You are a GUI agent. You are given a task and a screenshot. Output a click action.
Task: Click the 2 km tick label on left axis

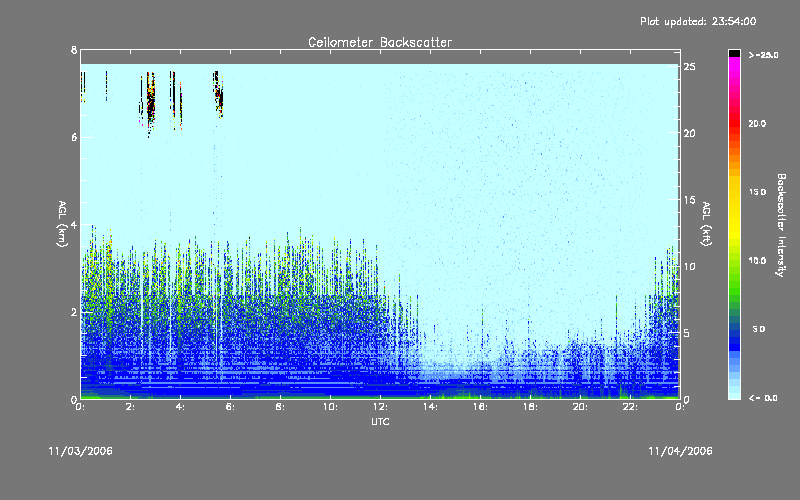[74, 312]
